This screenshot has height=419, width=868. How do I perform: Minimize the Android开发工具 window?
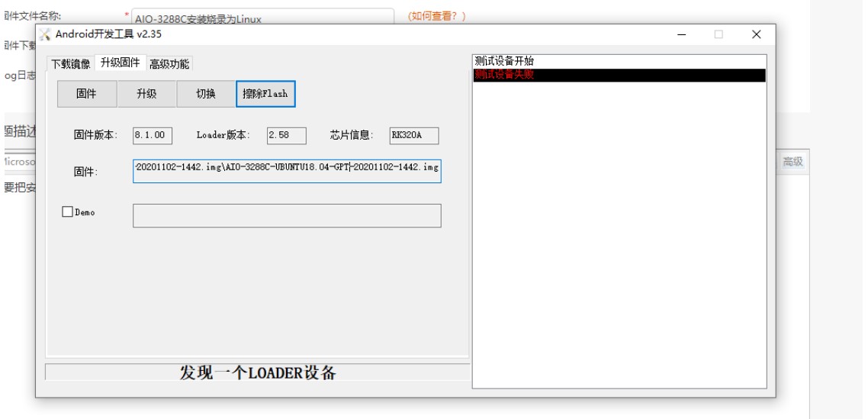tap(681, 34)
